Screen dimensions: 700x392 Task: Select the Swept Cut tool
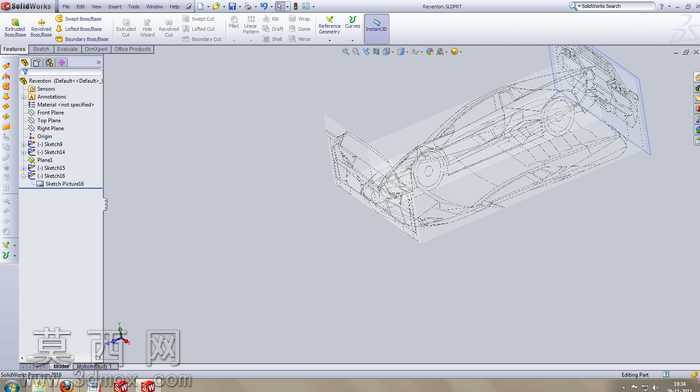pyautogui.click(x=199, y=19)
